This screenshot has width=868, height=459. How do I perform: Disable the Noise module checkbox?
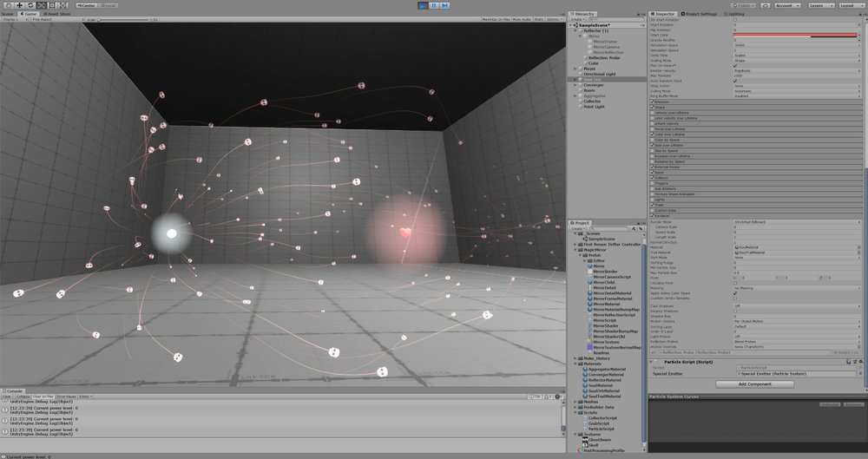tap(653, 172)
